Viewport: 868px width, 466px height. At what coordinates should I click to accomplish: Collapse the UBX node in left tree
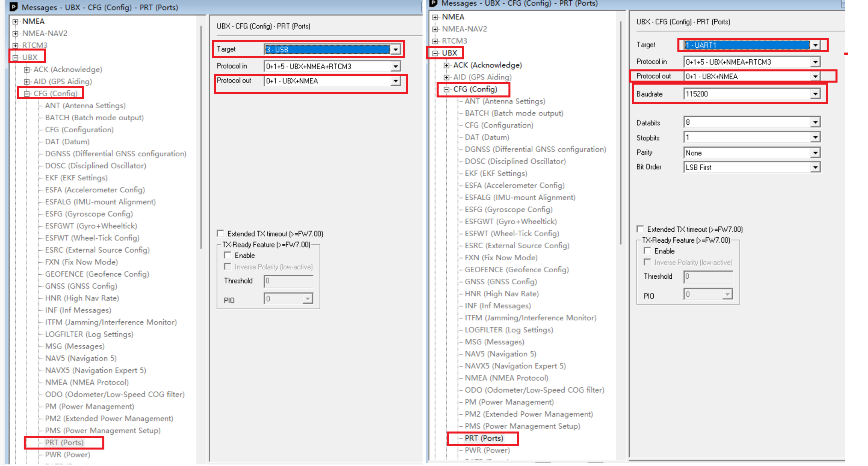(x=15, y=58)
